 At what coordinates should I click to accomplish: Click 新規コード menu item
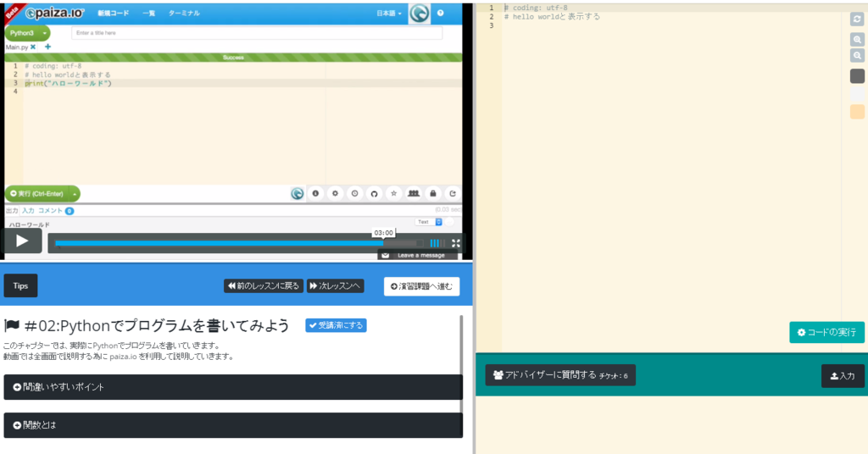click(114, 14)
